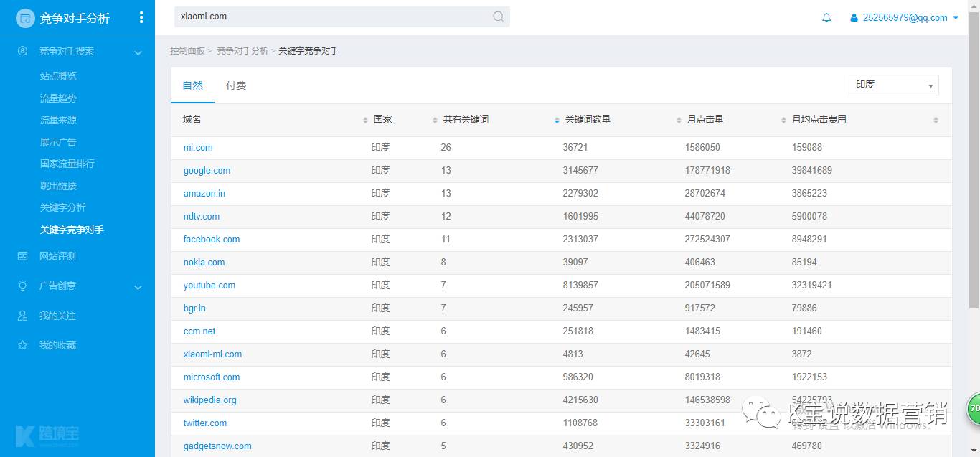Open the mi.com domain link
980x457 pixels.
click(x=198, y=147)
